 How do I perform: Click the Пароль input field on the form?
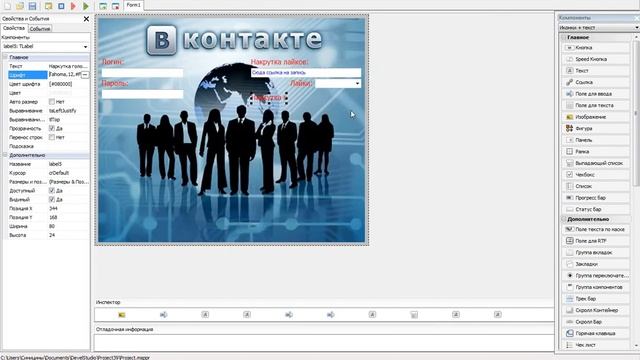pos(142,94)
